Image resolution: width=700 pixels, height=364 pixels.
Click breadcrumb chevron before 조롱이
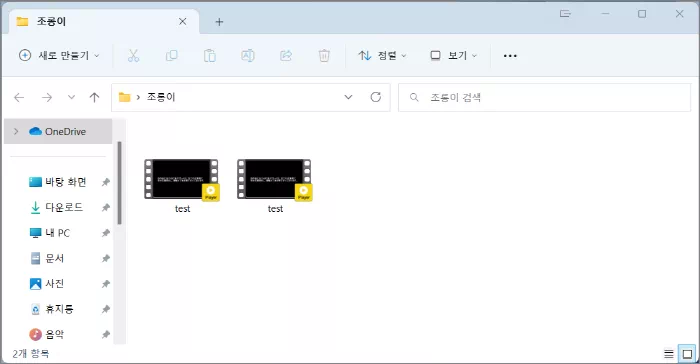pyautogui.click(x=138, y=97)
